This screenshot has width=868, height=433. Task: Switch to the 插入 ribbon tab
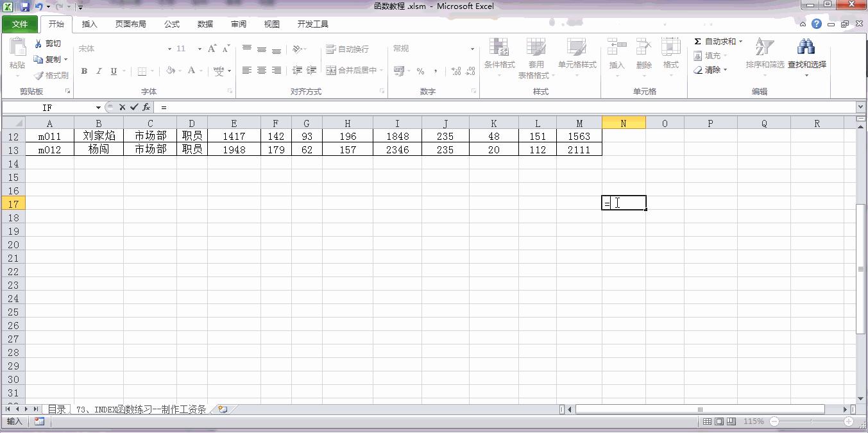[x=89, y=24]
